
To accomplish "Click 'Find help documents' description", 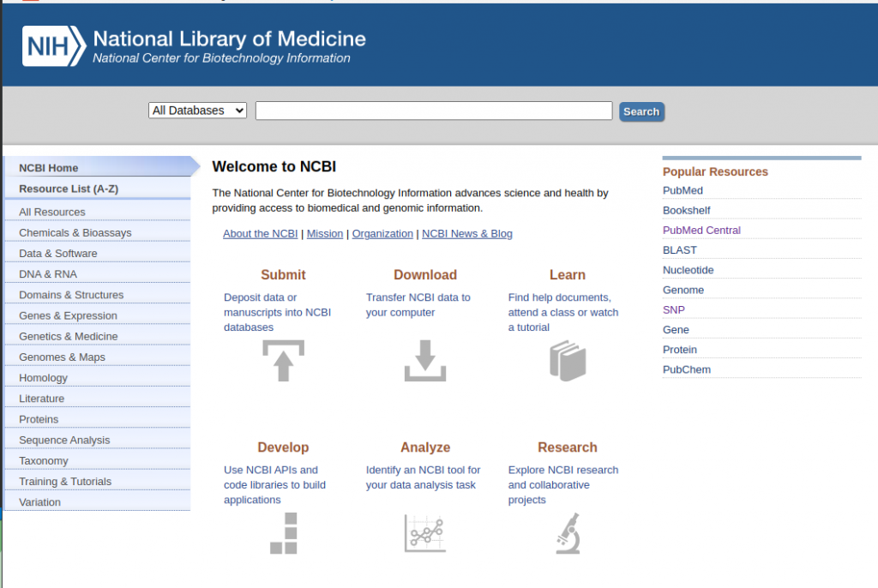I will click(563, 312).
